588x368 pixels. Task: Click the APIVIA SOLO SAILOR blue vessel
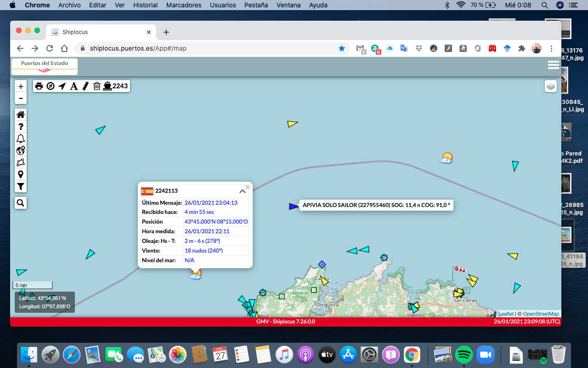click(294, 206)
